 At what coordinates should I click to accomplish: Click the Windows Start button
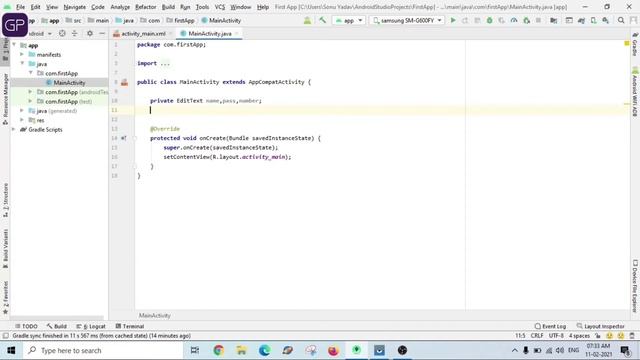[11, 350]
